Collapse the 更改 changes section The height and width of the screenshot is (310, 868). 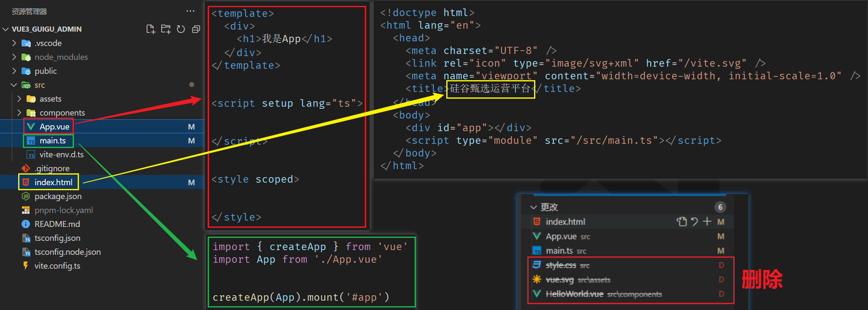pos(534,207)
